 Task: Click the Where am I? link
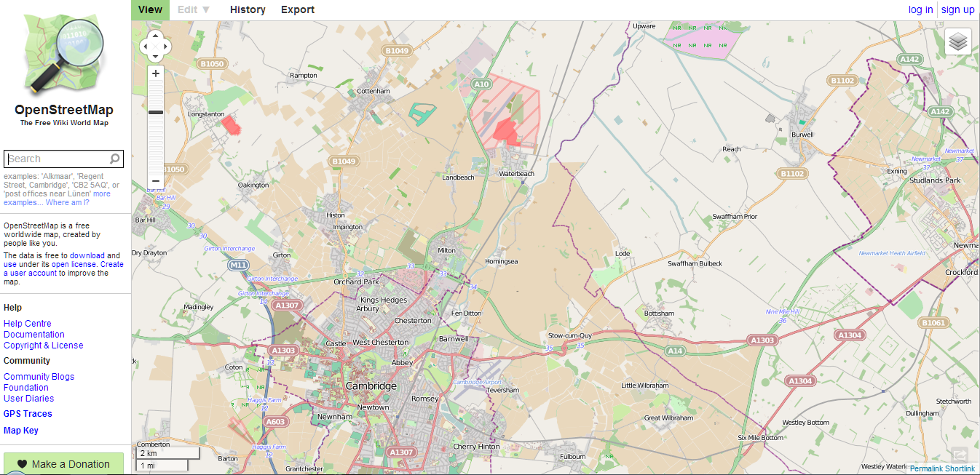[x=68, y=202]
